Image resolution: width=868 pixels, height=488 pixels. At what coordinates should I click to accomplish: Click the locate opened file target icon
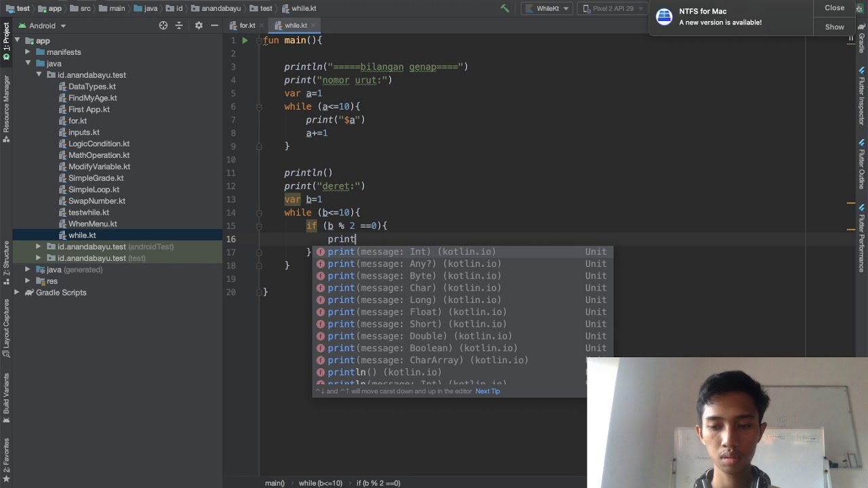(x=163, y=25)
